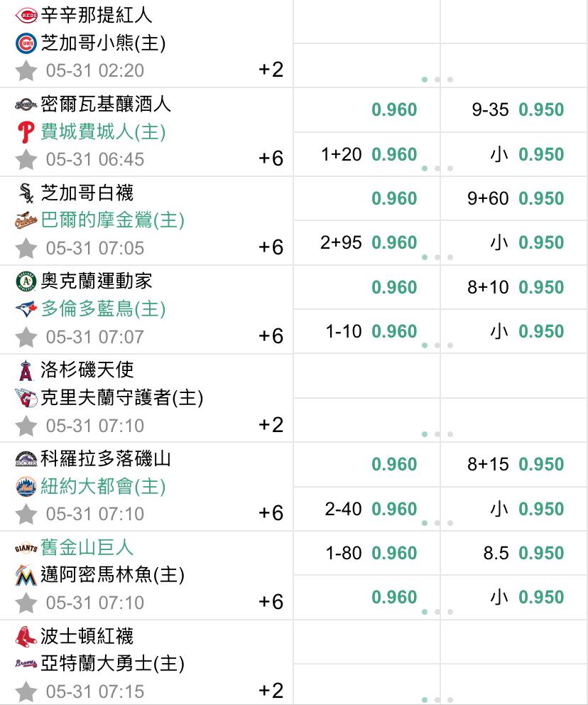Click the Phillies red P logo
This screenshot has width=588, height=705.
[x=26, y=132]
